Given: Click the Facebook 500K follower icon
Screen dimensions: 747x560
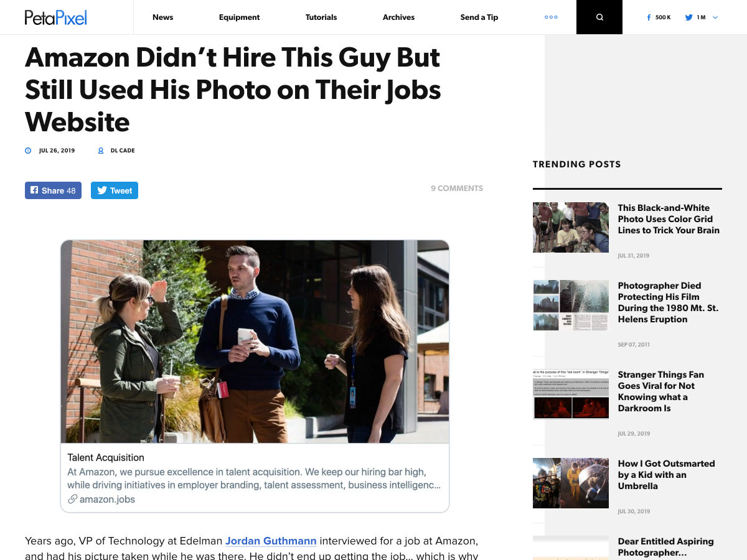Looking at the screenshot, I should click(x=649, y=17).
